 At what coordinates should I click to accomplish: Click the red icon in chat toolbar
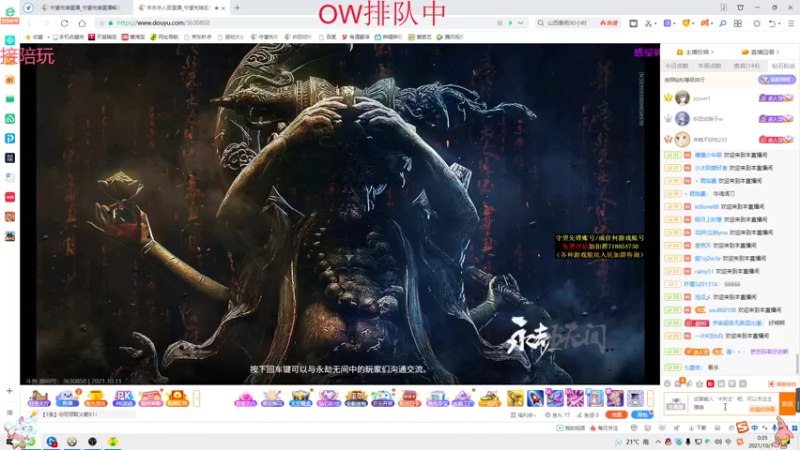[x=710, y=383]
